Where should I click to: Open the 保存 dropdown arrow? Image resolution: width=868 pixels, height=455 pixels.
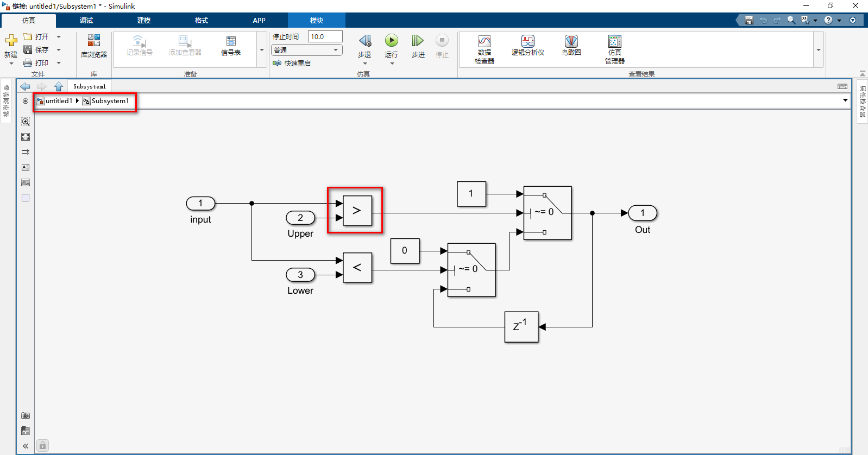[x=59, y=50]
